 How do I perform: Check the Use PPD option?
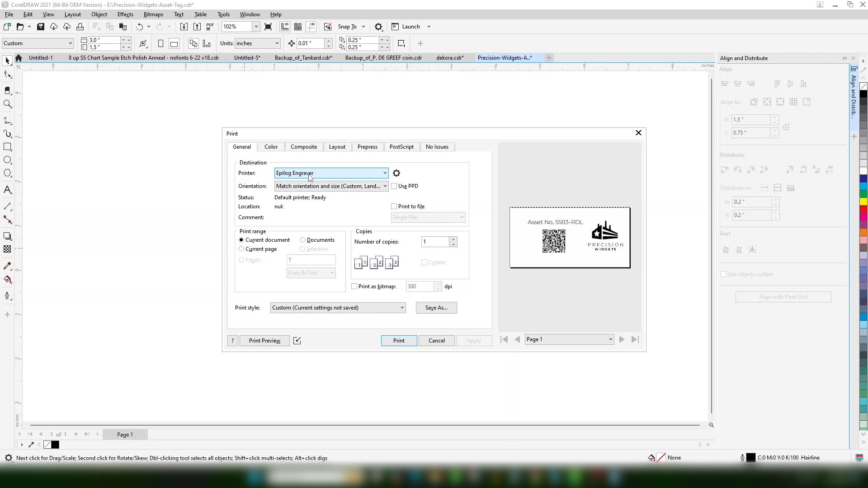pyautogui.click(x=395, y=186)
